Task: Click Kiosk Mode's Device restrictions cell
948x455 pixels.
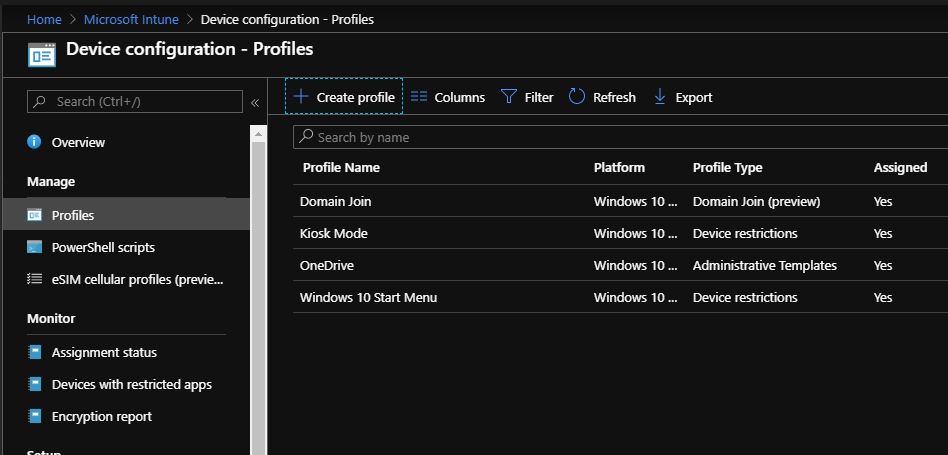Action: pyautogui.click(x=745, y=233)
